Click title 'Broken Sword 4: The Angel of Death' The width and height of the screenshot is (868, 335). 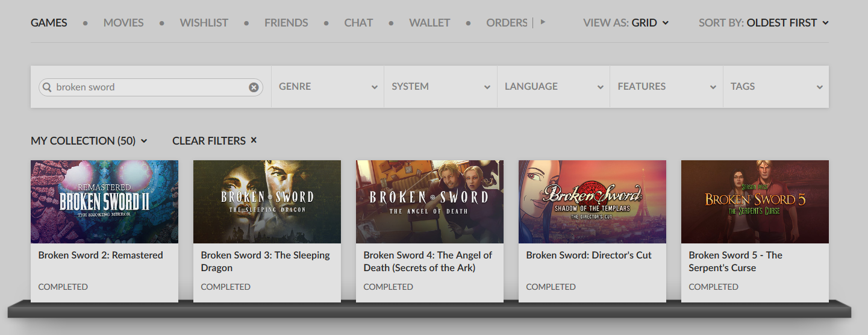(428, 261)
